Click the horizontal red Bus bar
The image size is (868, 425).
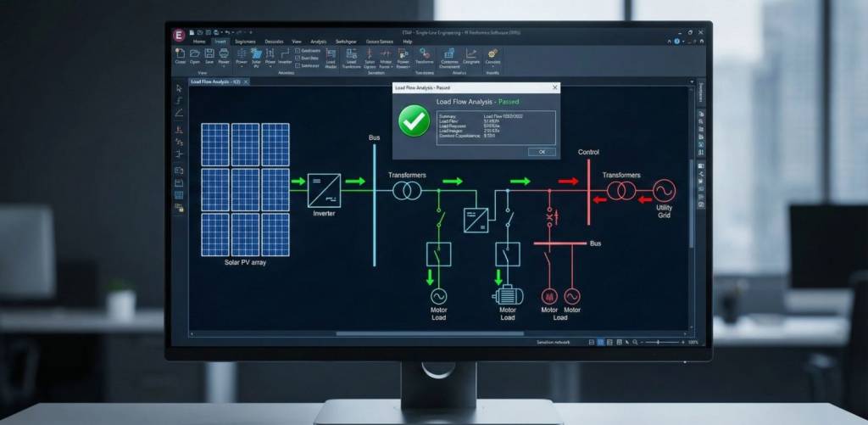[x=559, y=243]
